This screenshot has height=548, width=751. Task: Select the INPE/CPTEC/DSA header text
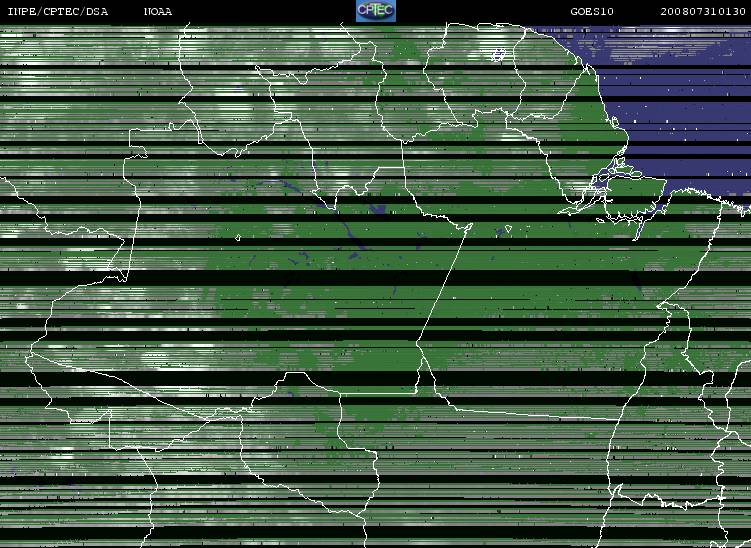point(58,11)
